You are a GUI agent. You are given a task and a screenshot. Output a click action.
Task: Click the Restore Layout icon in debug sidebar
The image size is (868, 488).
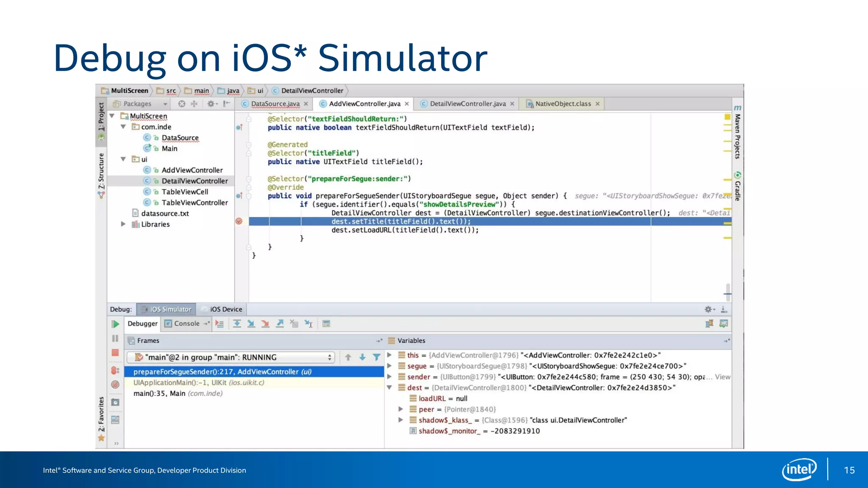[x=115, y=420]
